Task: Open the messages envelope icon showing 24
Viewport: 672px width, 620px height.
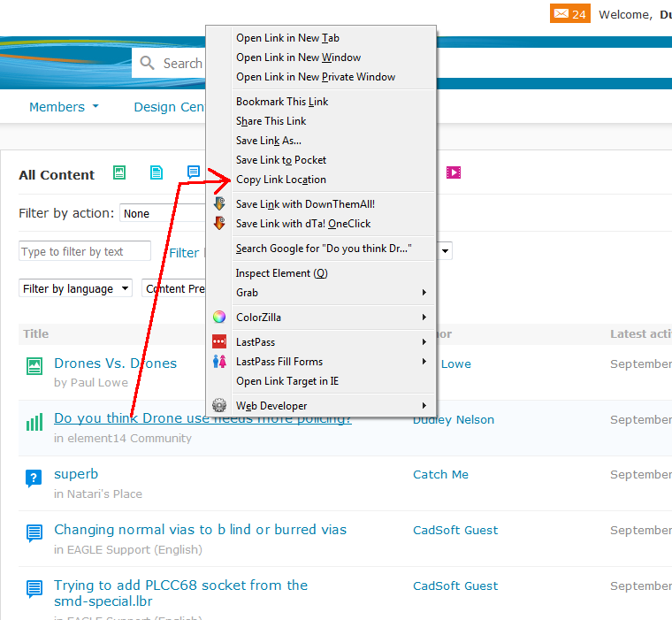Action: [570, 13]
